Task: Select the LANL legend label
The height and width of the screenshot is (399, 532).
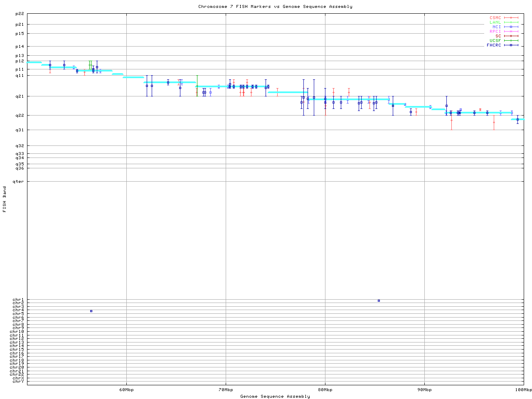Action: (x=495, y=22)
